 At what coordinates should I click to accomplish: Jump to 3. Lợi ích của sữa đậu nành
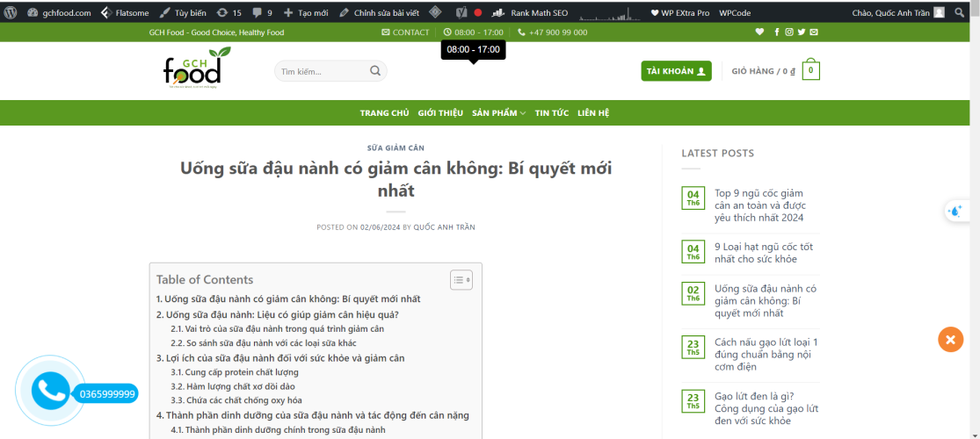[x=280, y=358]
